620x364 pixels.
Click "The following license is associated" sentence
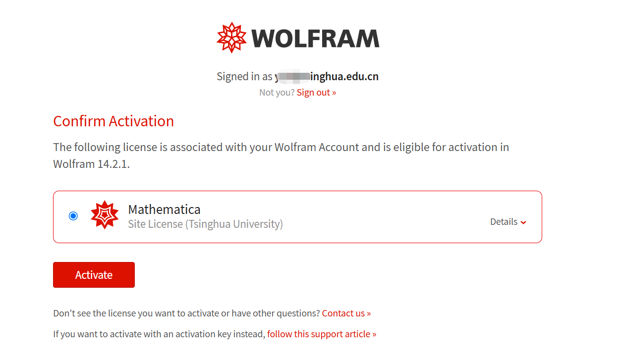tap(281, 148)
